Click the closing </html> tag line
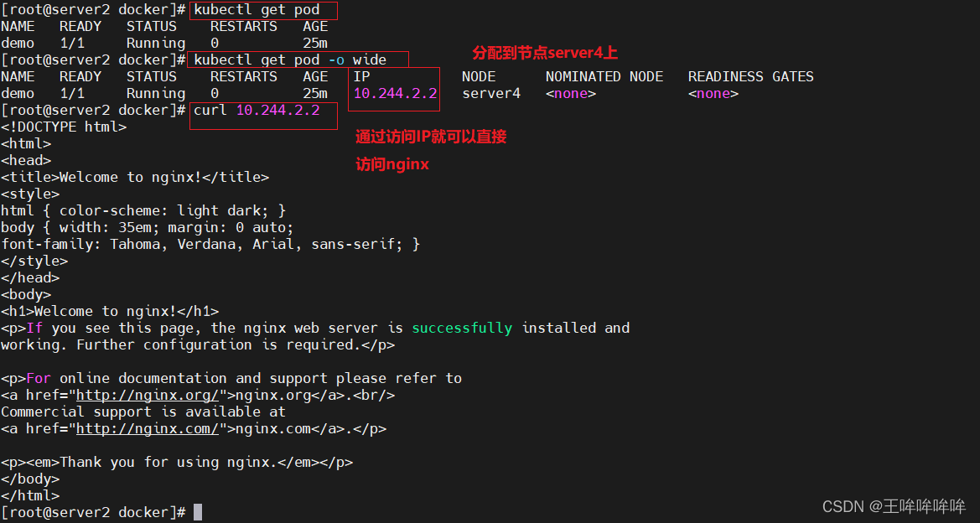The width and height of the screenshot is (980, 523). [31, 495]
